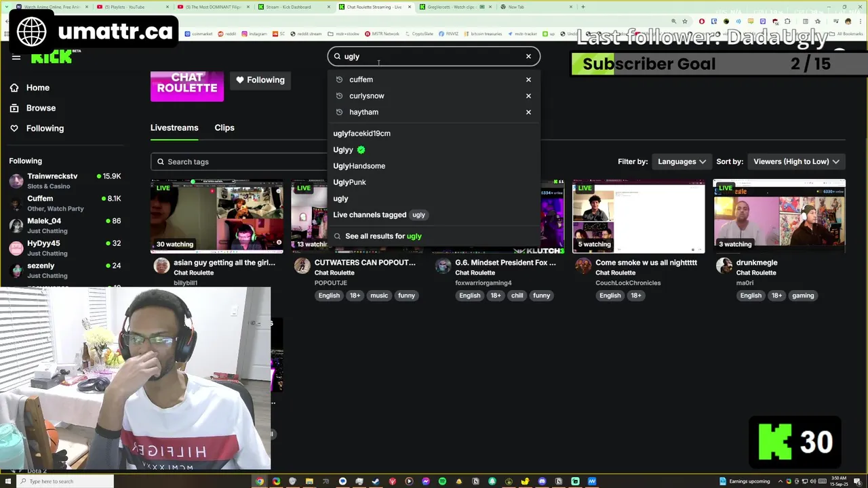
Task: Click the 'gaming' tag under ma0ri
Action: [x=803, y=296]
